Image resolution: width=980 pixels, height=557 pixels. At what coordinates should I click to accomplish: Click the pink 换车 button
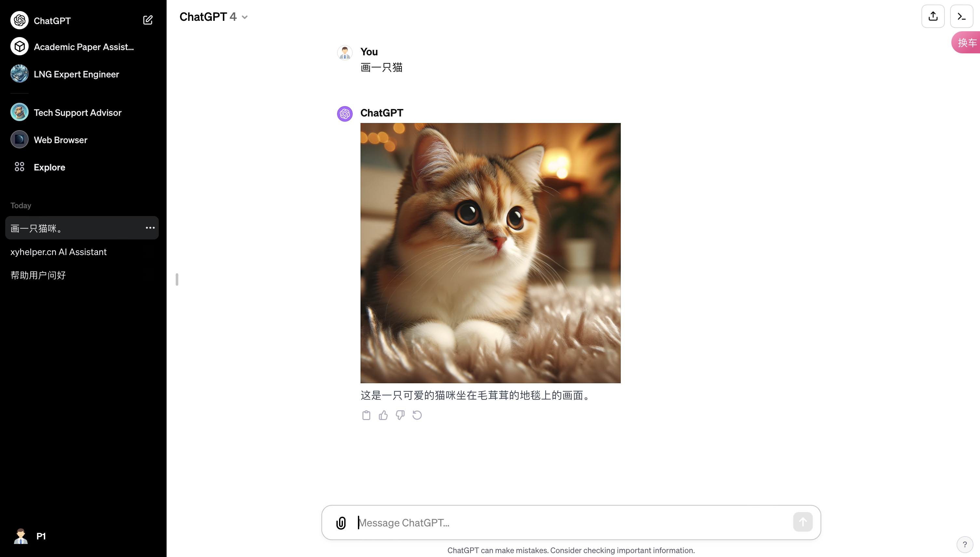tap(967, 43)
